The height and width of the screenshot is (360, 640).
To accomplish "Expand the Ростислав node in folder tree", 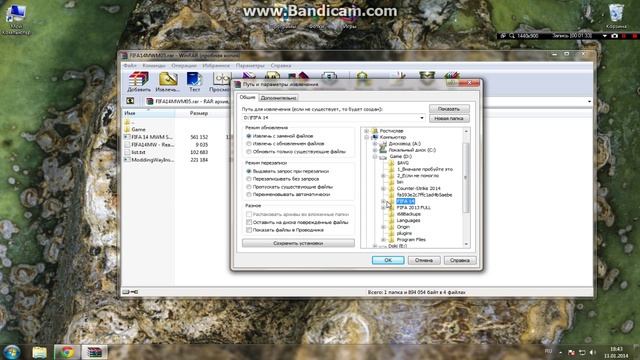I will 366,131.
